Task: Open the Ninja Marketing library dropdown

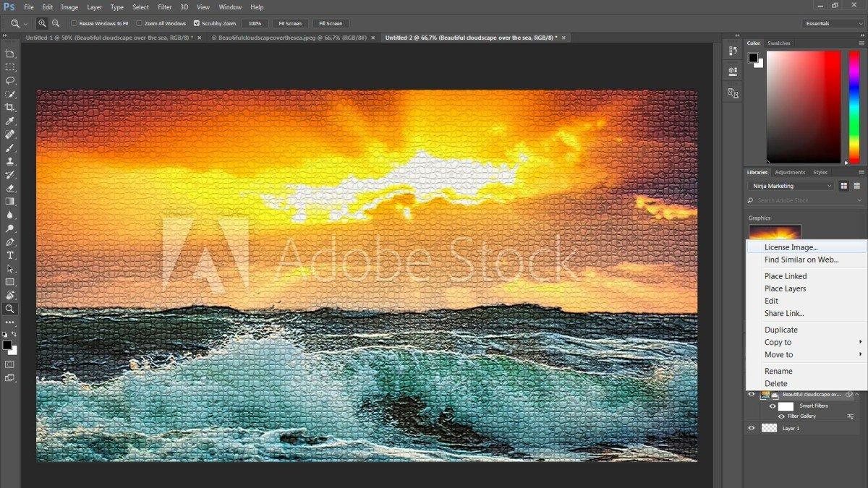Action: click(x=791, y=186)
